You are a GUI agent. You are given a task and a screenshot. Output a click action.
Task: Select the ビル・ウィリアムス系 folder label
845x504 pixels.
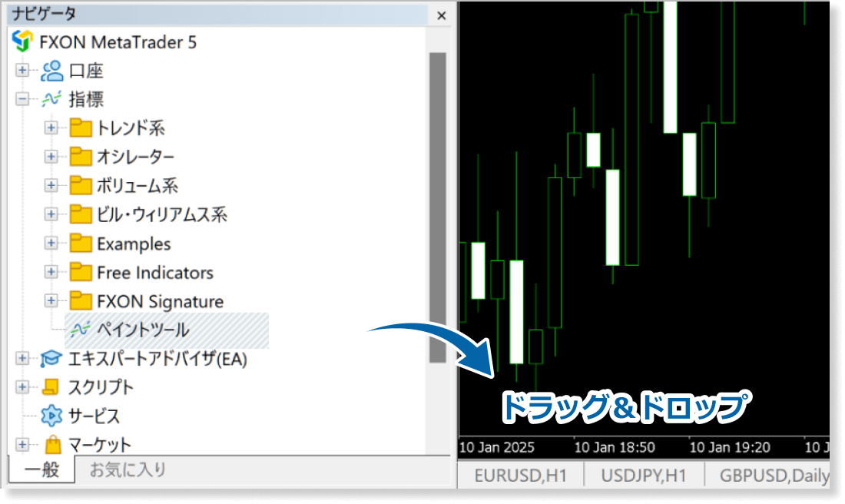point(162,214)
